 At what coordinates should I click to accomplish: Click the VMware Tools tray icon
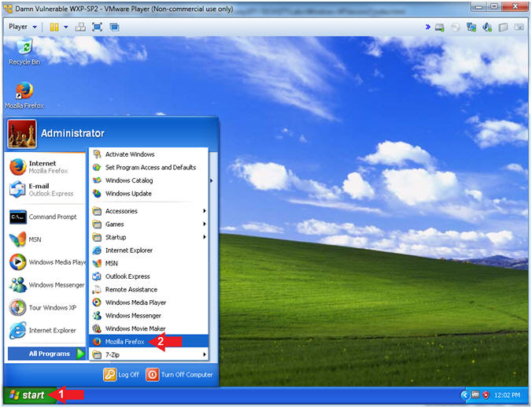(x=475, y=395)
